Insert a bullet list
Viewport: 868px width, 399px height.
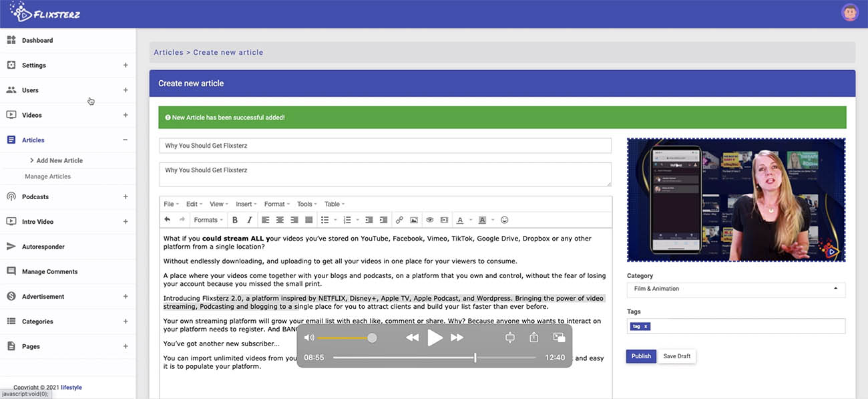click(324, 220)
